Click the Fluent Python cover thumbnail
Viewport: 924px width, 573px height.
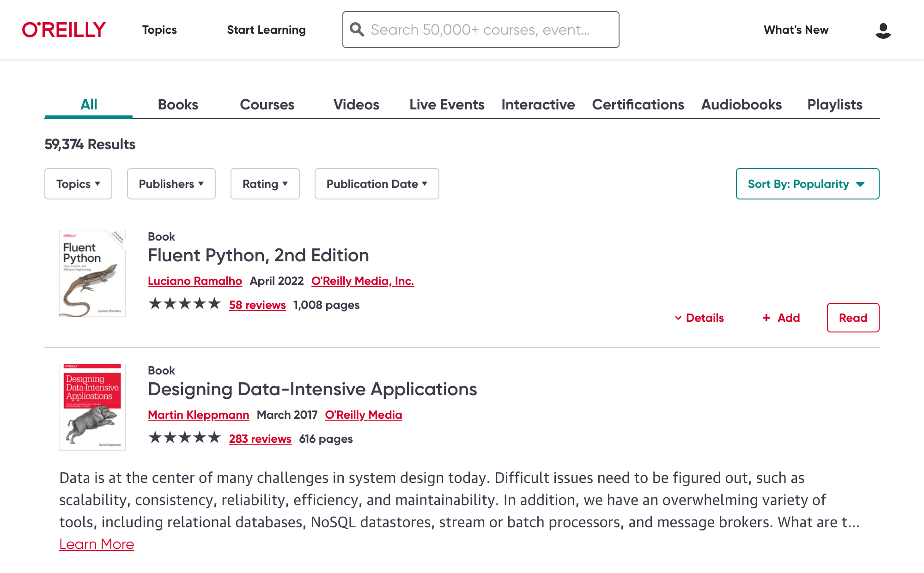[x=92, y=273]
